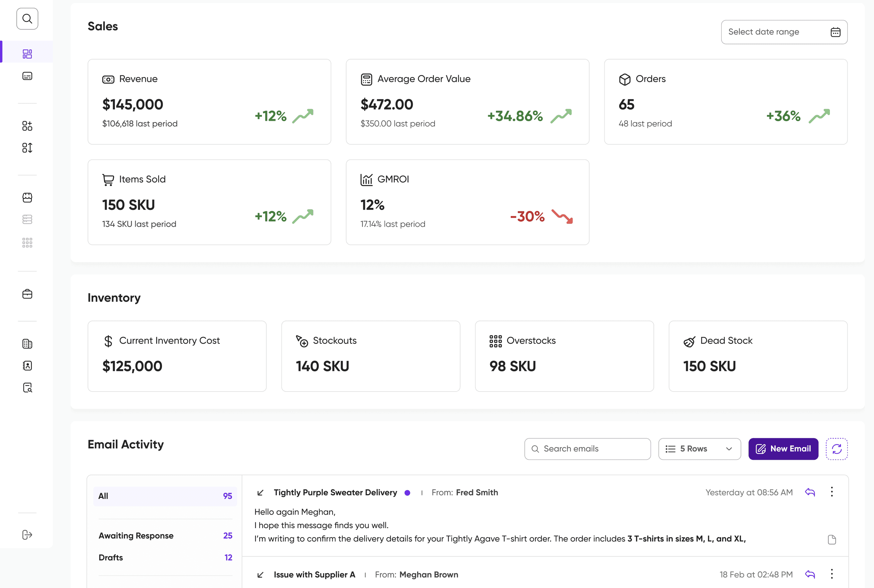
Task: Open the attachment icon on Fred Smith's email
Action: [x=832, y=539]
